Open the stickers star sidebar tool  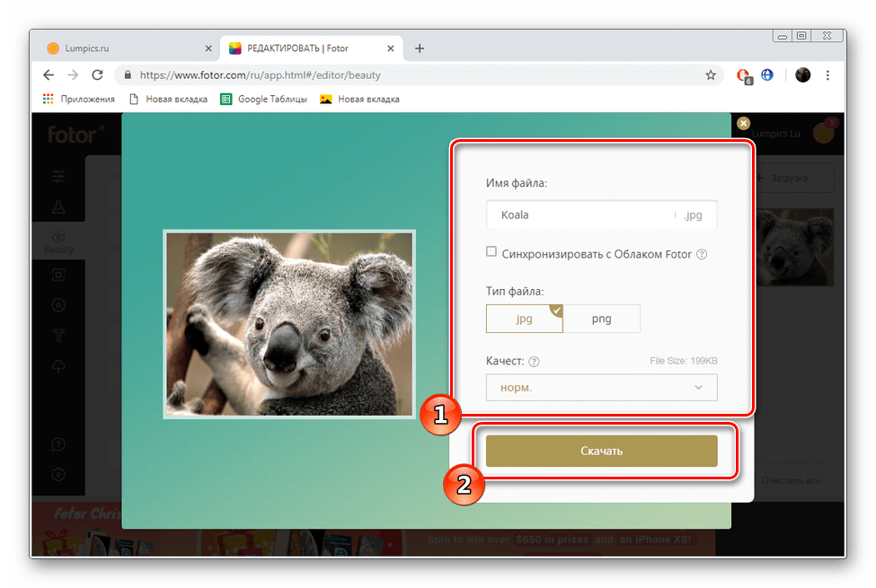(x=58, y=305)
